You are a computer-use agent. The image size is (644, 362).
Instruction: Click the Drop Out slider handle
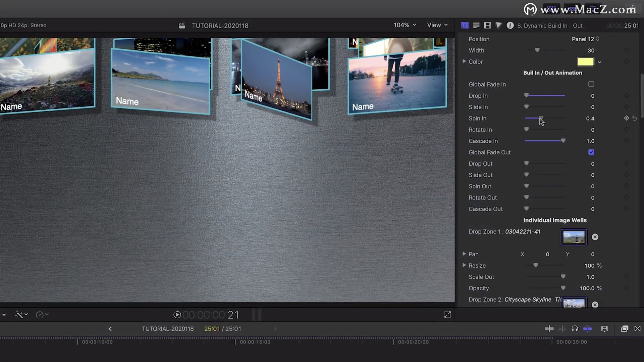tap(527, 164)
